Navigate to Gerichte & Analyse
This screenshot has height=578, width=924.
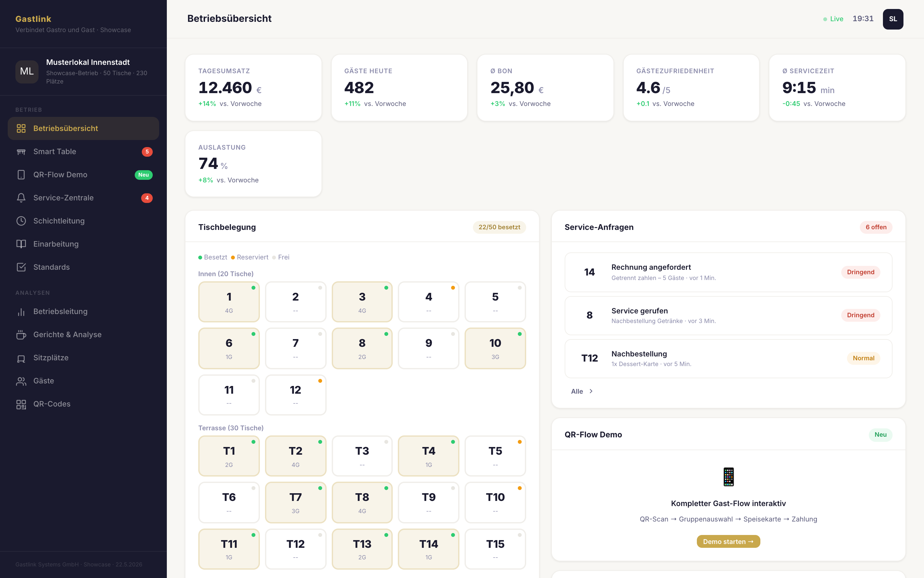point(83,335)
